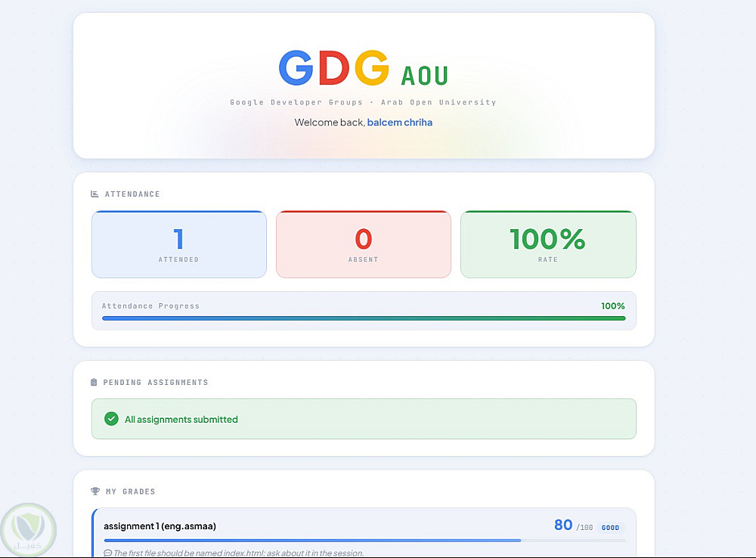The image size is (756, 558).
Task: Click the 100% value on Attendance Progress
Action: [x=613, y=305]
